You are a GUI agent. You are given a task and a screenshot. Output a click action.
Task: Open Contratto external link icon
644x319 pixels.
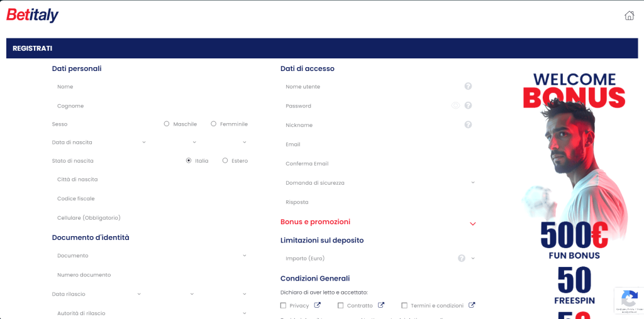(x=381, y=306)
